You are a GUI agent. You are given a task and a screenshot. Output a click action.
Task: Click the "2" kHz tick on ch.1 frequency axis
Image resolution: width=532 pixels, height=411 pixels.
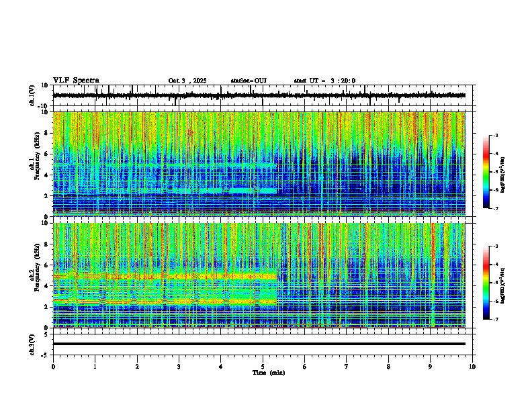[x=46, y=196]
